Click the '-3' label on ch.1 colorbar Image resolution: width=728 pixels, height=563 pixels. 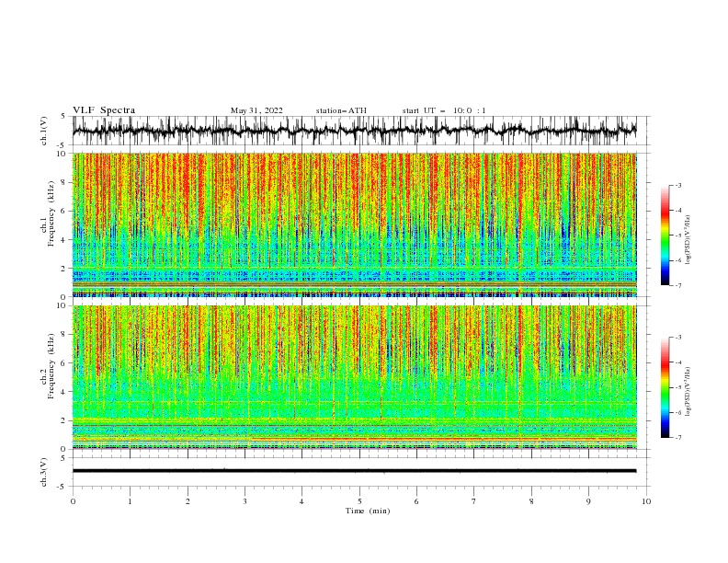point(677,185)
